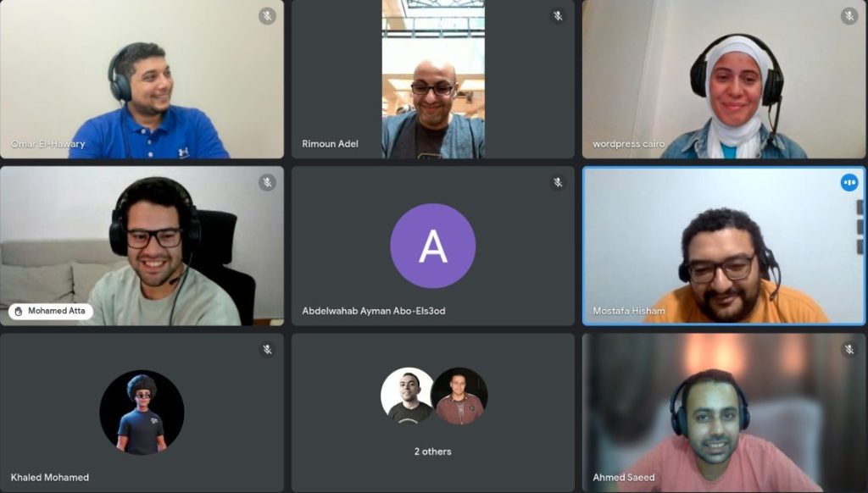
Task: Click muted mic icon on Khaled Mohamed tile
Action: 267,349
